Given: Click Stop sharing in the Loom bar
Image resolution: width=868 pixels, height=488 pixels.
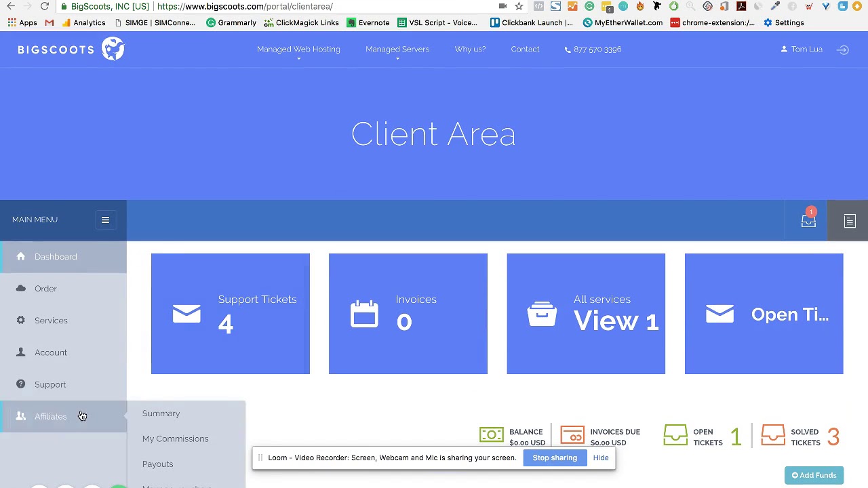Looking at the screenshot, I should point(555,457).
